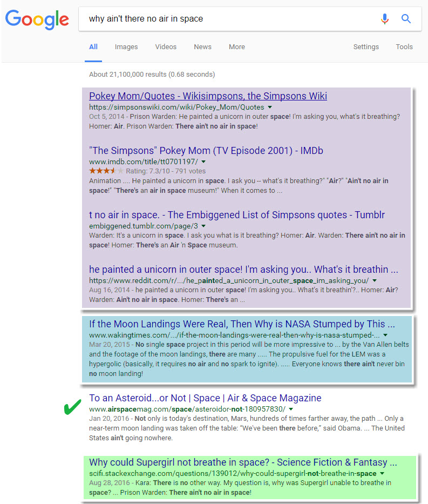Select the All results tab

click(x=93, y=47)
